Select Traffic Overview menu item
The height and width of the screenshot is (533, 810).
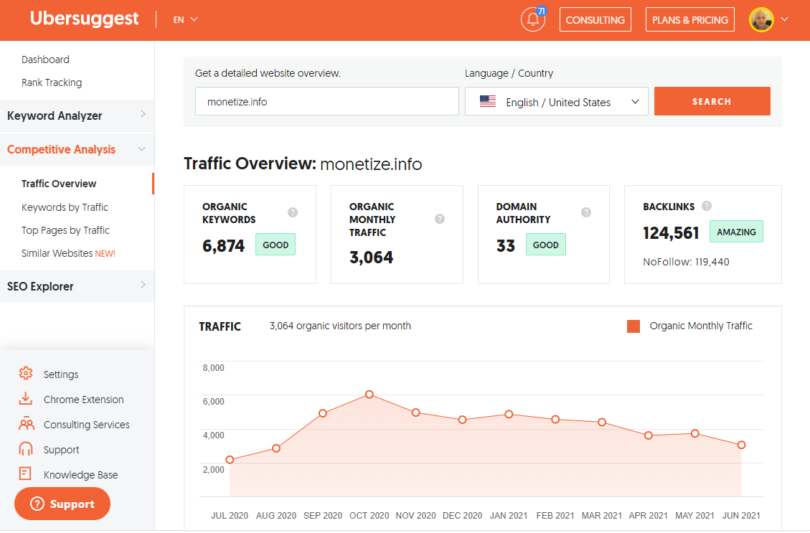[x=59, y=184]
